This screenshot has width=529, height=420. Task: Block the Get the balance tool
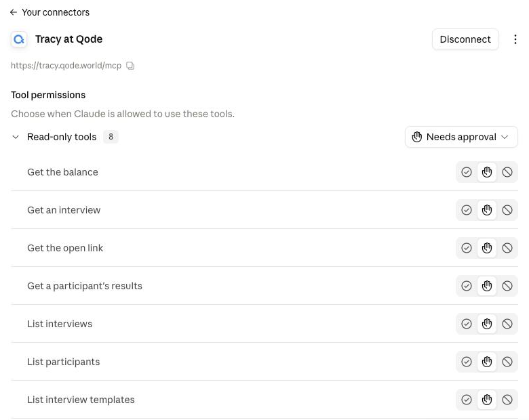tap(507, 172)
